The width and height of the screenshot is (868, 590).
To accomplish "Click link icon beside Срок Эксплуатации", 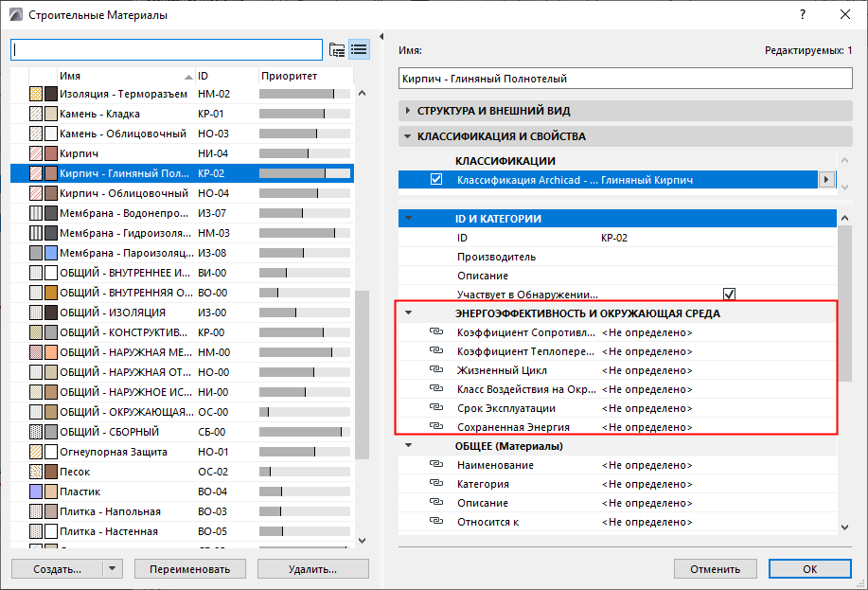I will [436, 407].
